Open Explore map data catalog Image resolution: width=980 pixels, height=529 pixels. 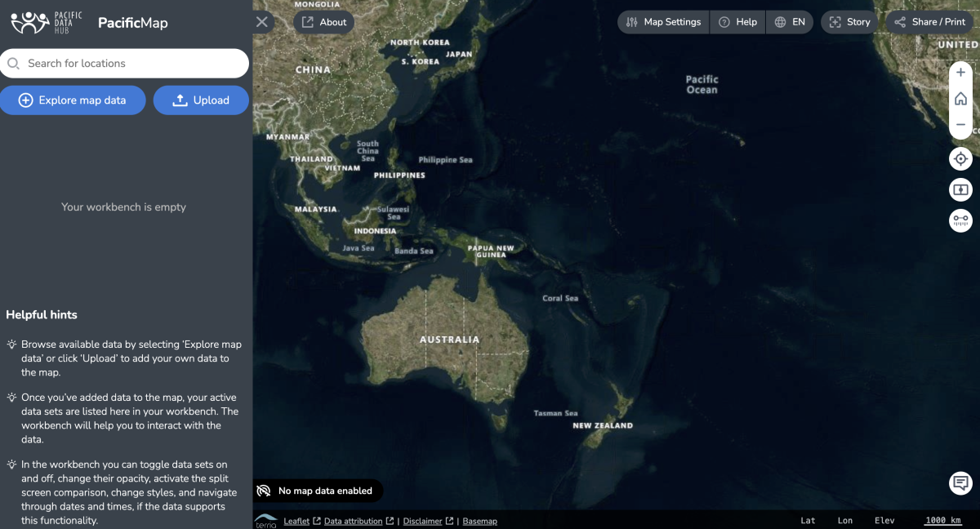coord(73,100)
